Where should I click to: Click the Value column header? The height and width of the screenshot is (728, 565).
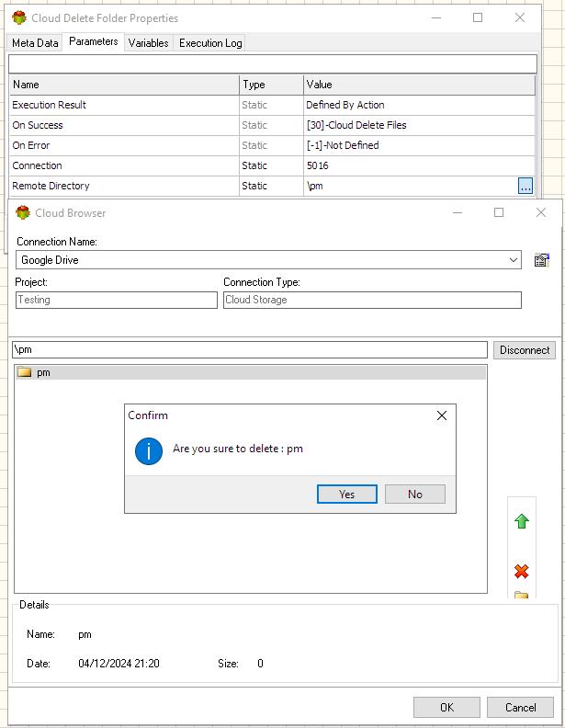pyautogui.click(x=419, y=85)
